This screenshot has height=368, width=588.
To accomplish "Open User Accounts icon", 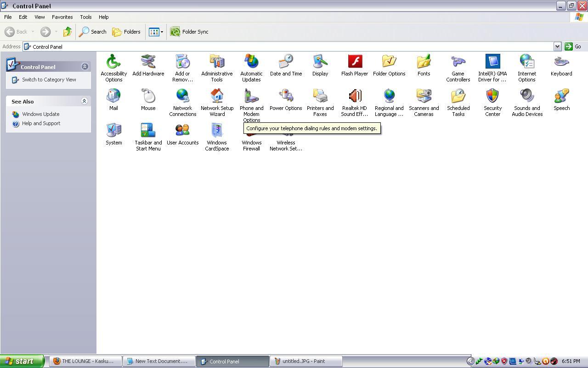I will pos(182,130).
